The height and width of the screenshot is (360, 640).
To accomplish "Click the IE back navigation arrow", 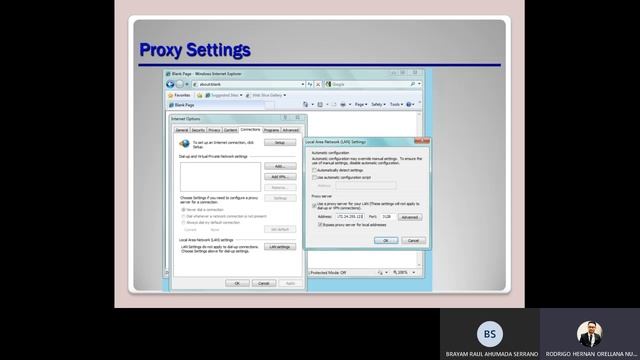I will click(170, 84).
